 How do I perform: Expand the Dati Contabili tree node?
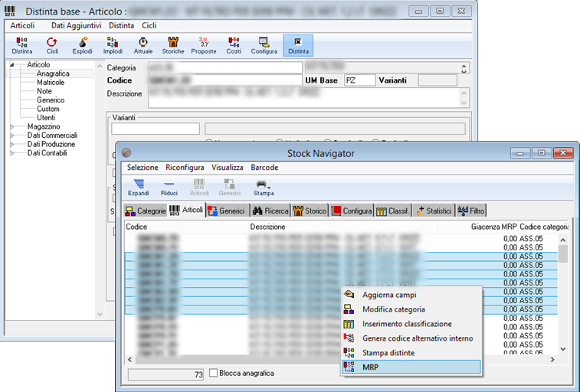coord(11,153)
